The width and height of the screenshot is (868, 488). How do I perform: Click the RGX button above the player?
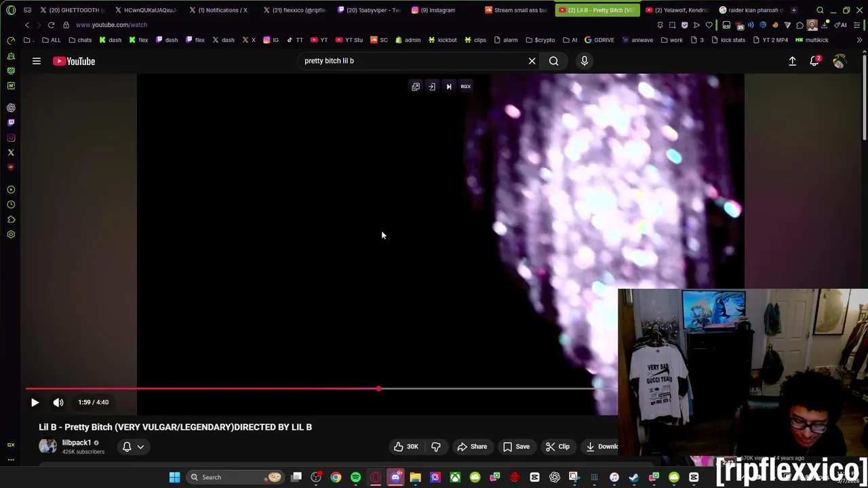pos(465,87)
